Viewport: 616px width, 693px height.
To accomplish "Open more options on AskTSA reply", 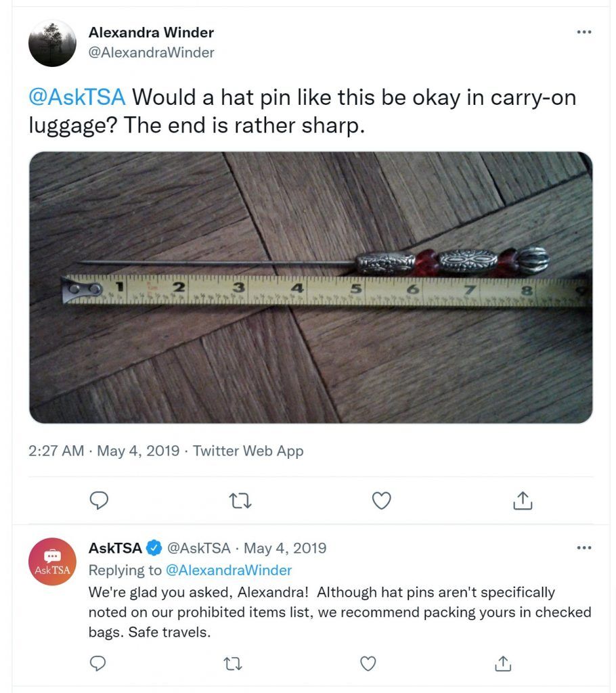I will [x=584, y=547].
